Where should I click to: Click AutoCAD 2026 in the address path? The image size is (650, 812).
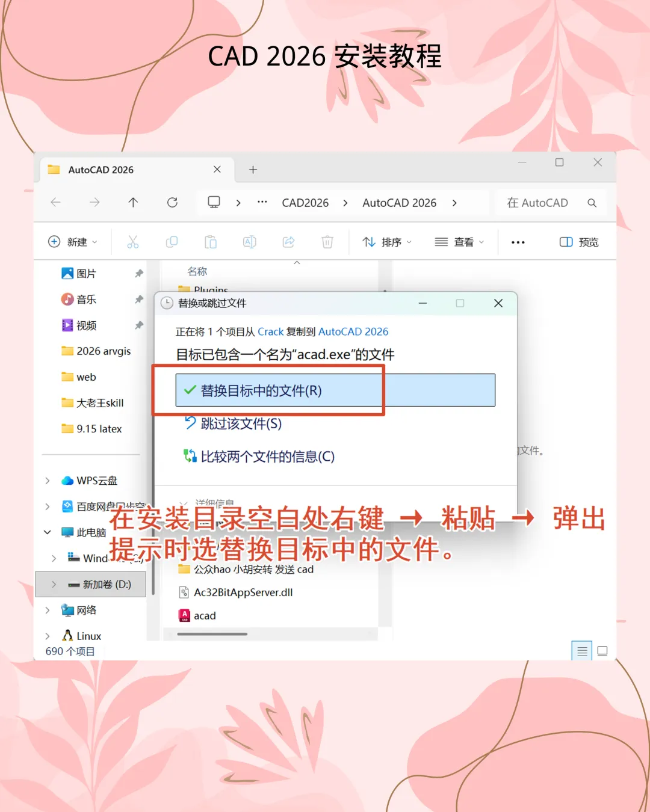pos(399,203)
